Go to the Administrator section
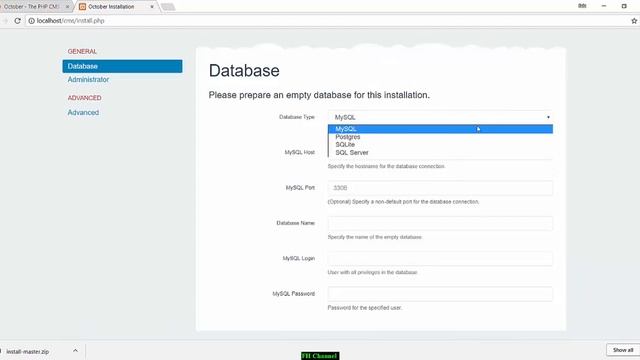640x360 pixels. coord(88,80)
